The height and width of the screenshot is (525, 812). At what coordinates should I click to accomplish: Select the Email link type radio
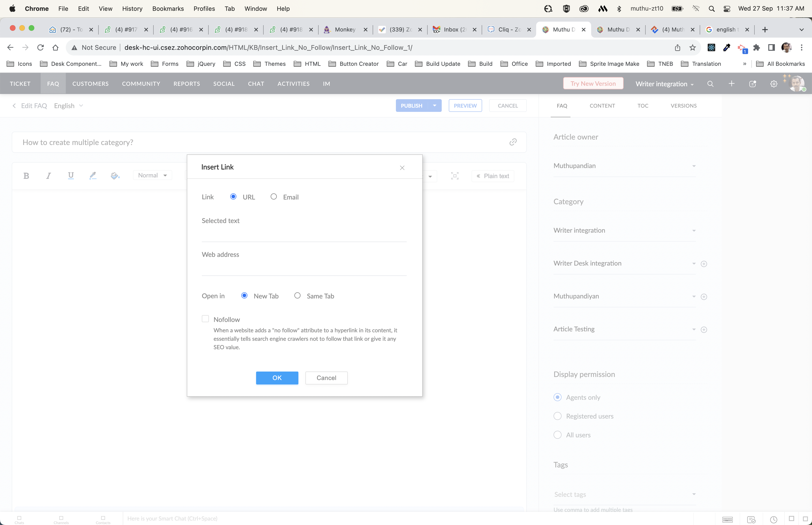(274, 197)
